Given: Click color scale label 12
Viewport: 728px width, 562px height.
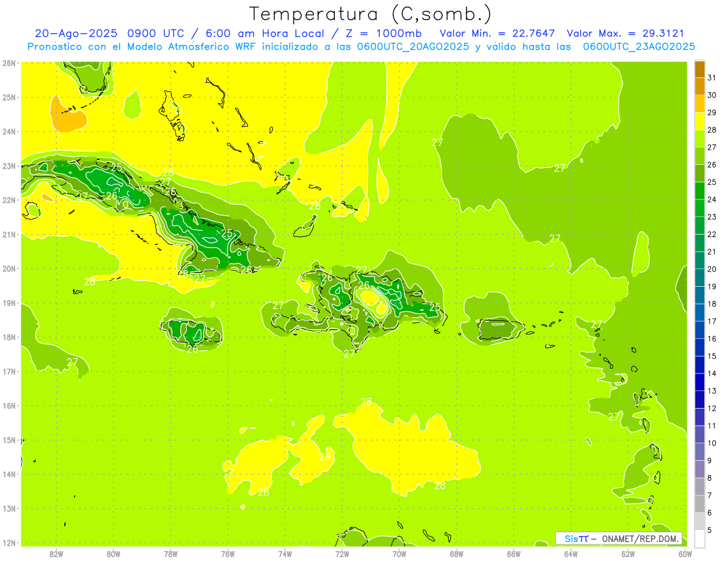Looking at the screenshot, I should click(x=712, y=408).
